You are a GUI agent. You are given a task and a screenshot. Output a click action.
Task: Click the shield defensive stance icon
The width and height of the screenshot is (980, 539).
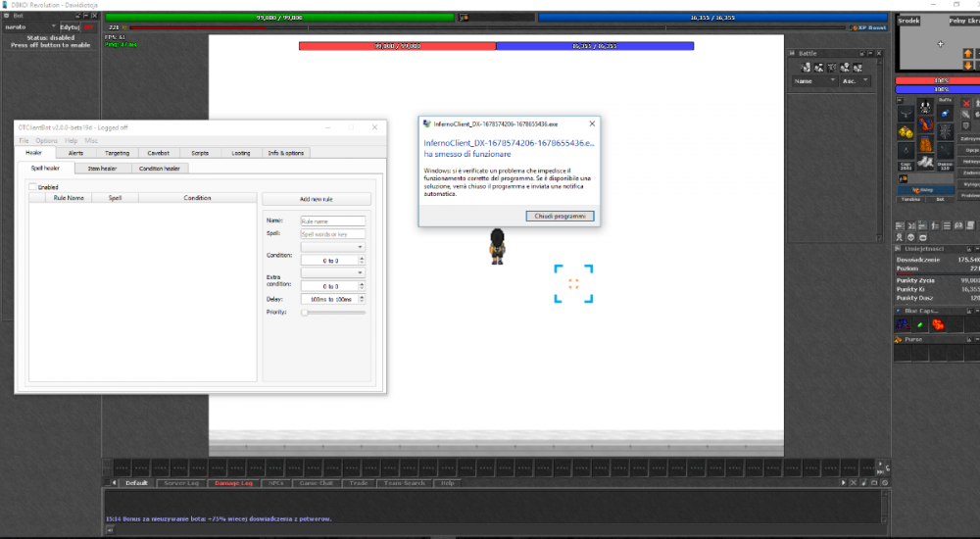(966, 125)
